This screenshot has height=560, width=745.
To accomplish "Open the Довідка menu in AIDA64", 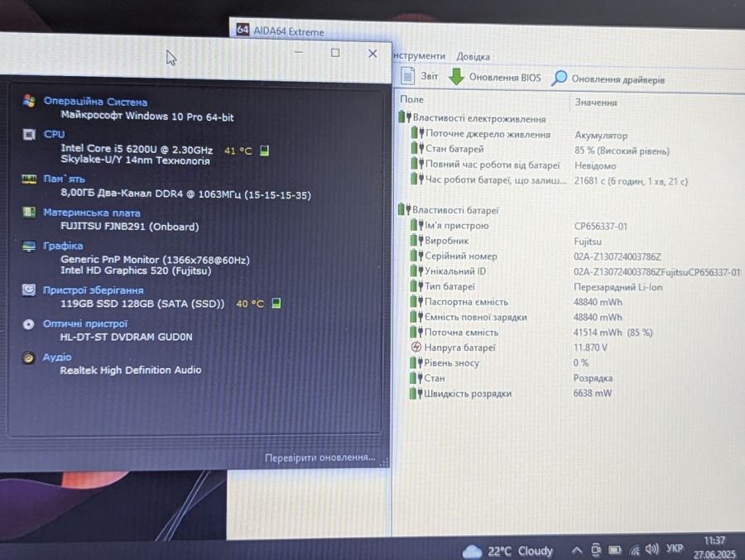I will (x=473, y=56).
